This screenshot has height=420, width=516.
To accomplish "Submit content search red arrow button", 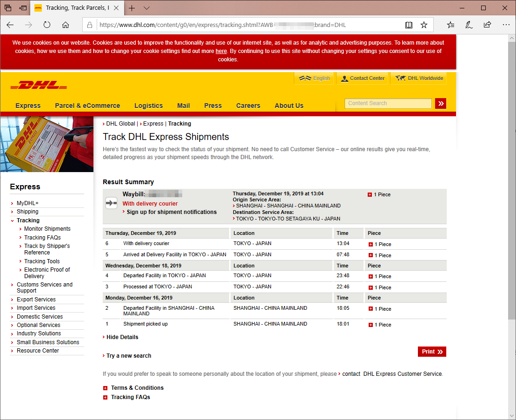I will tap(441, 103).
